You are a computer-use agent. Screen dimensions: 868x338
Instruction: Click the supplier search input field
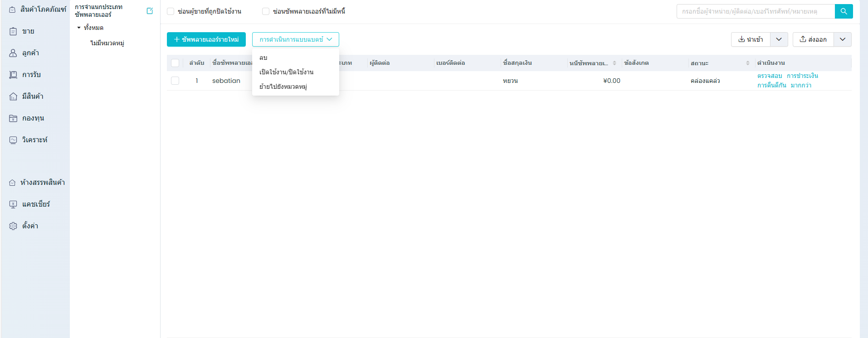pos(755,11)
